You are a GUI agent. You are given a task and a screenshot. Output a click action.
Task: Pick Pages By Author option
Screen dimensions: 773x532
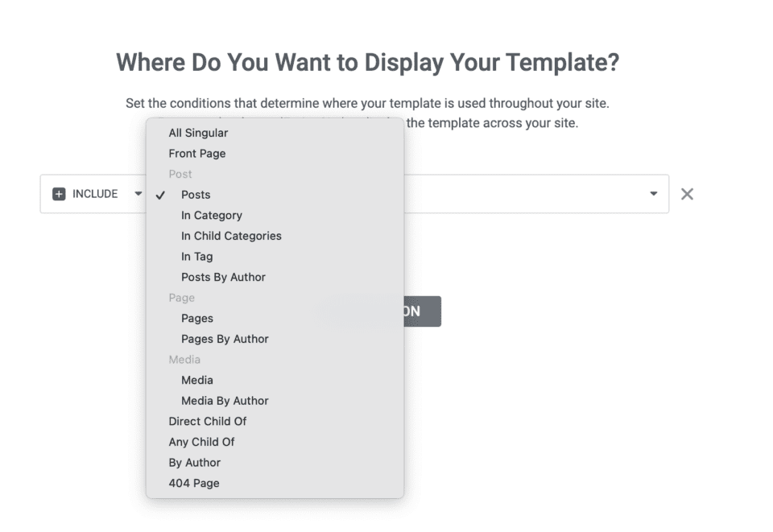point(225,339)
